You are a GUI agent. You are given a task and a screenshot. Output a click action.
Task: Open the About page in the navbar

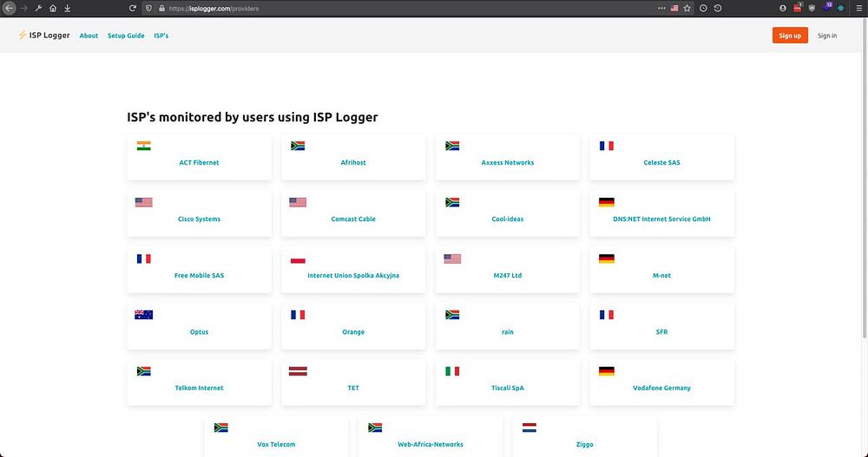pos(89,36)
